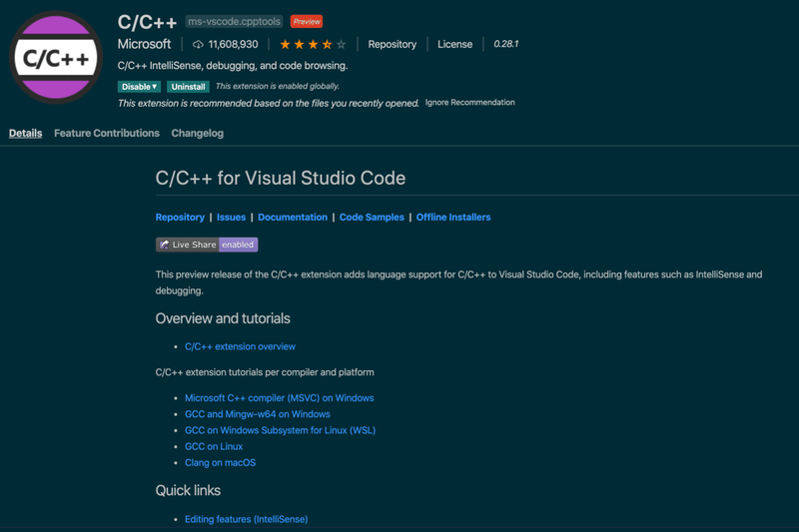Click the star rating for the extension
The width and height of the screenshot is (799, 532).
pos(313,45)
